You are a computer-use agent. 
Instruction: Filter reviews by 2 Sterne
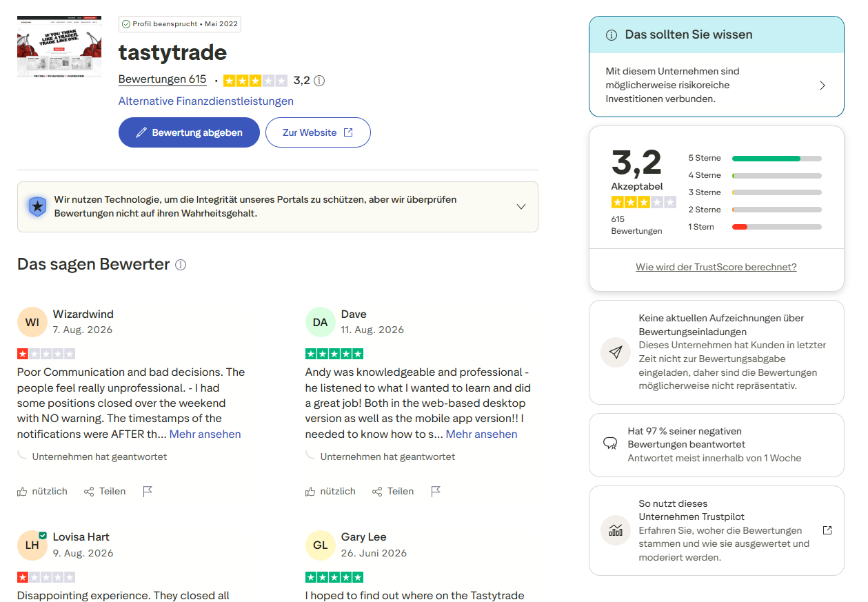(755, 210)
